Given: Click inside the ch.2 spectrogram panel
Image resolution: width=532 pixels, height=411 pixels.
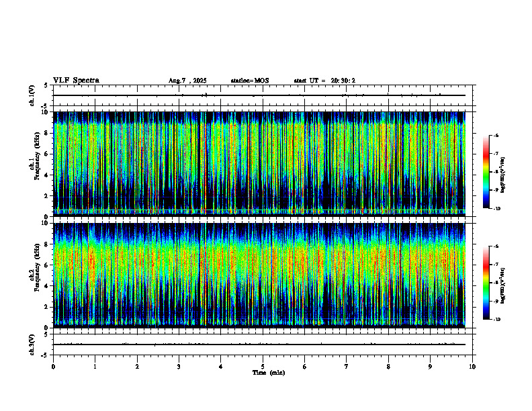Looking at the screenshot, I should tap(259, 275).
